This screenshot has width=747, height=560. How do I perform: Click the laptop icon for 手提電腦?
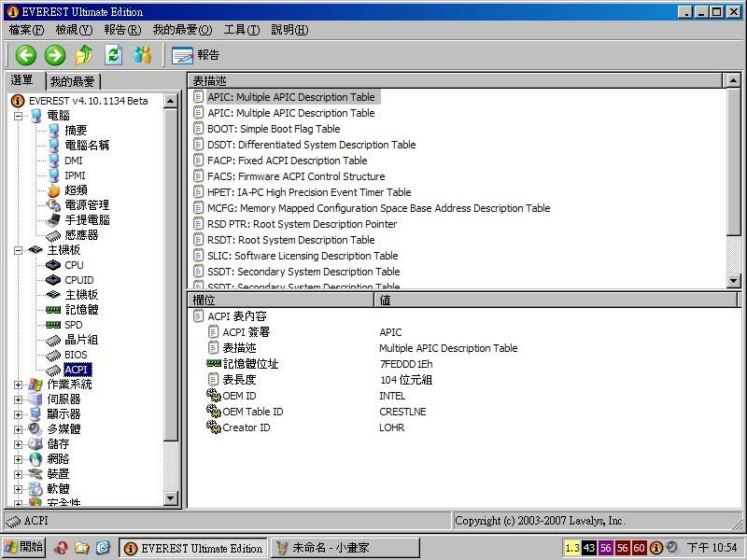[53, 220]
